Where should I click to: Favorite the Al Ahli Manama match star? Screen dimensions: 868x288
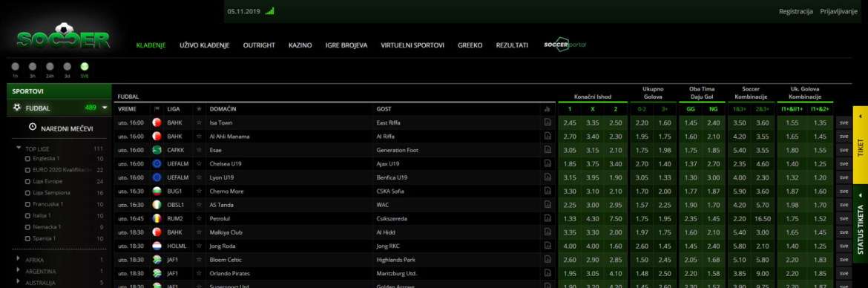199,137
